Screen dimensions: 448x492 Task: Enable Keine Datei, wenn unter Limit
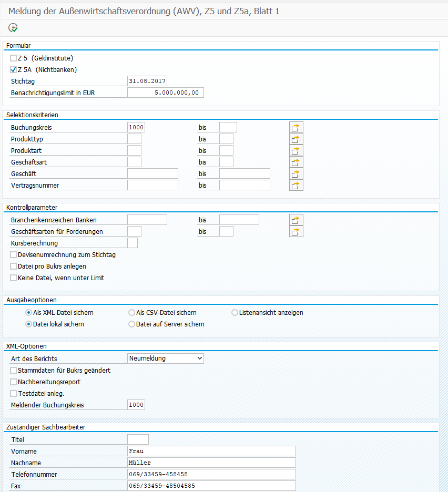coord(14,278)
